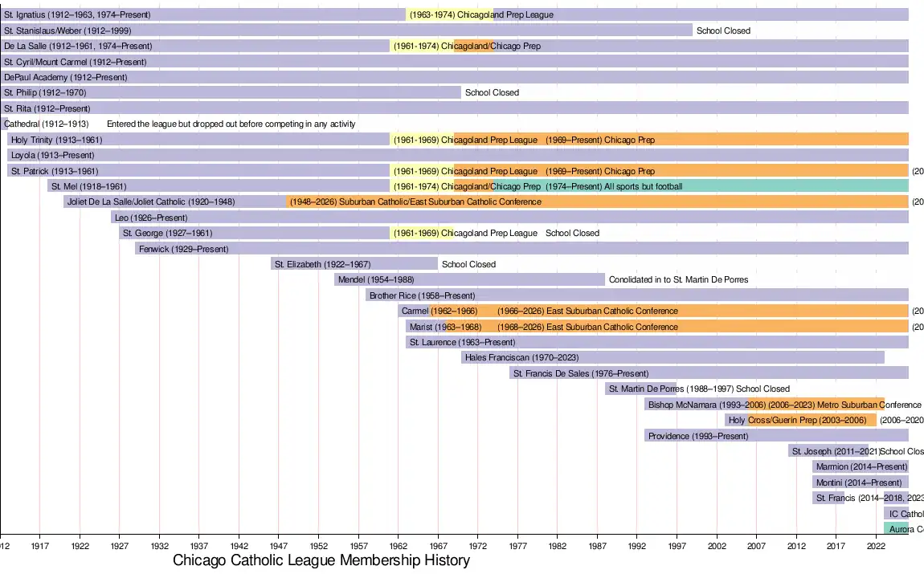Select the St. Philip (1912–1970) label
The height and width of the screenshot is (574, 924).
(x=45, y=92)
